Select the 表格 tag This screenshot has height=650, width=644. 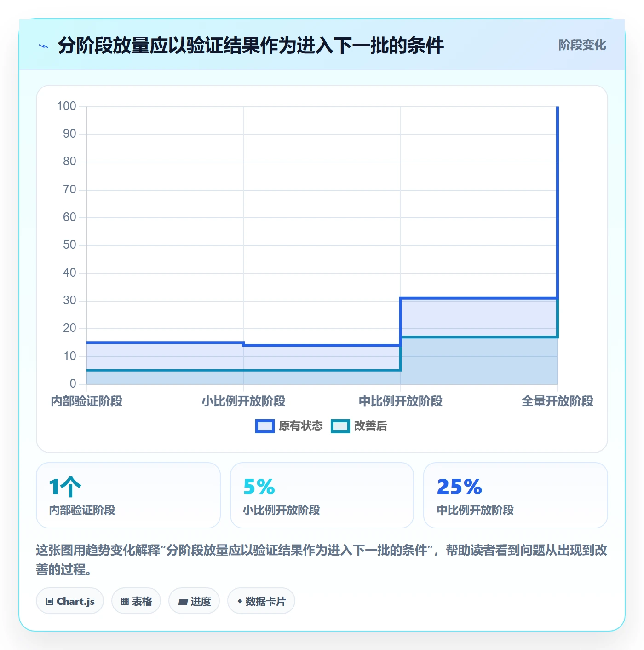pyautogui.click(x=136, y=601)
